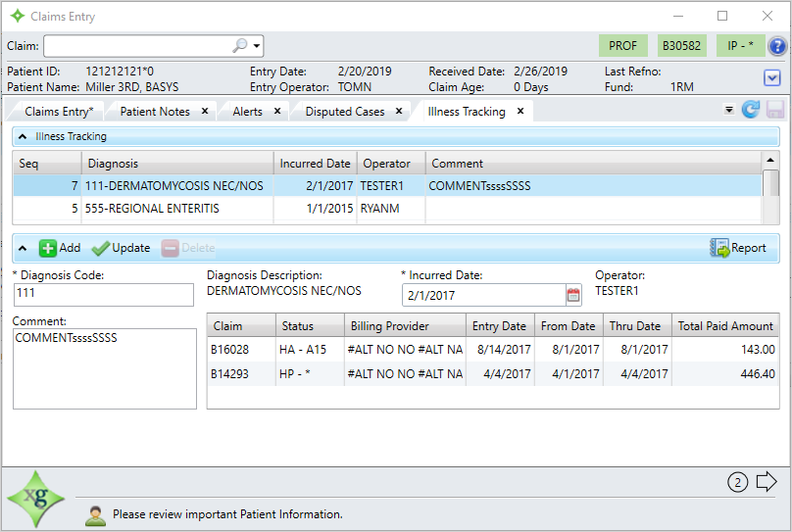Click into the Comment text area
This screenshot has height=532, width=792.
105,368
